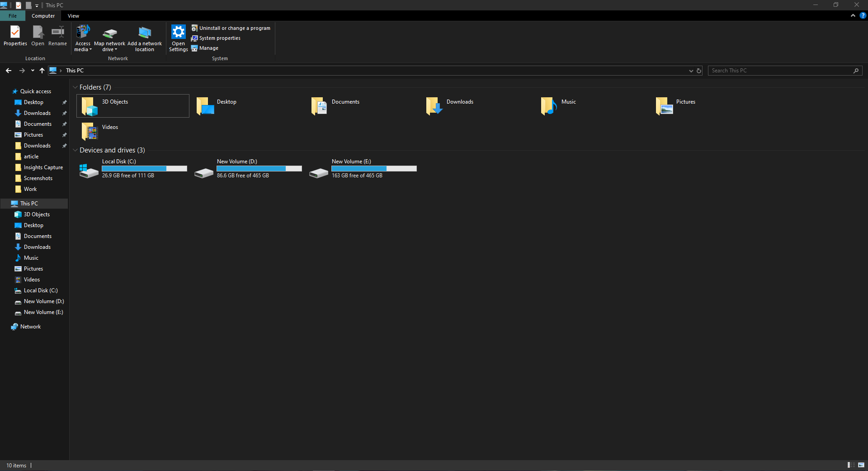Open 3D Objects in the navigation pane

point(37,214)
